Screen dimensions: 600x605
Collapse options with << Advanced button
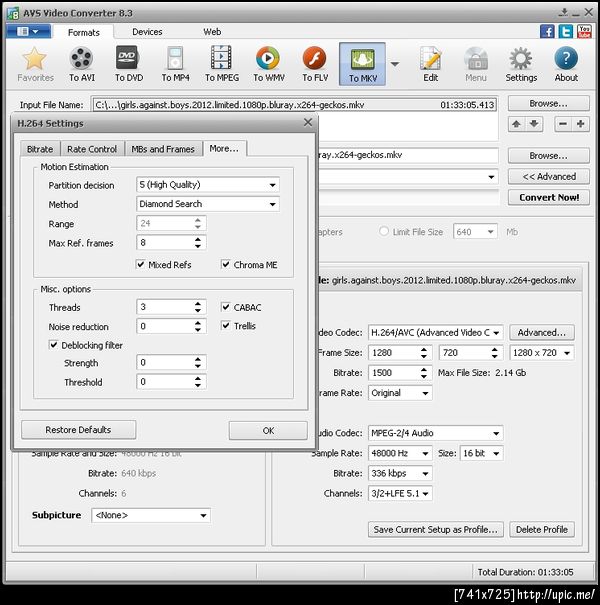(549, 176)
